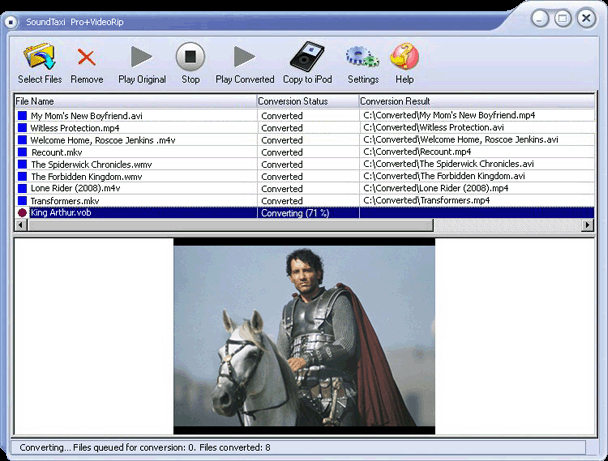Click the status bar conversion message
The image size is (608, 461).
(145, 447)
